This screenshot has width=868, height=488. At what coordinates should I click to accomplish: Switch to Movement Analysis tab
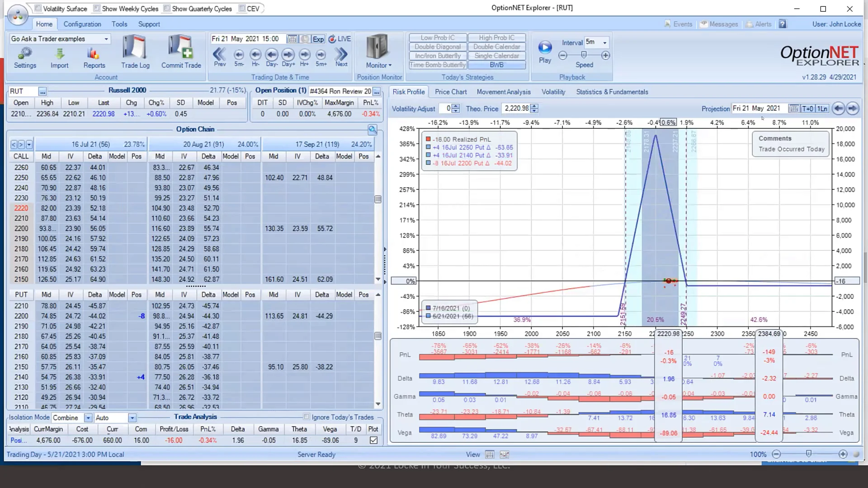(x=504, y=92)
